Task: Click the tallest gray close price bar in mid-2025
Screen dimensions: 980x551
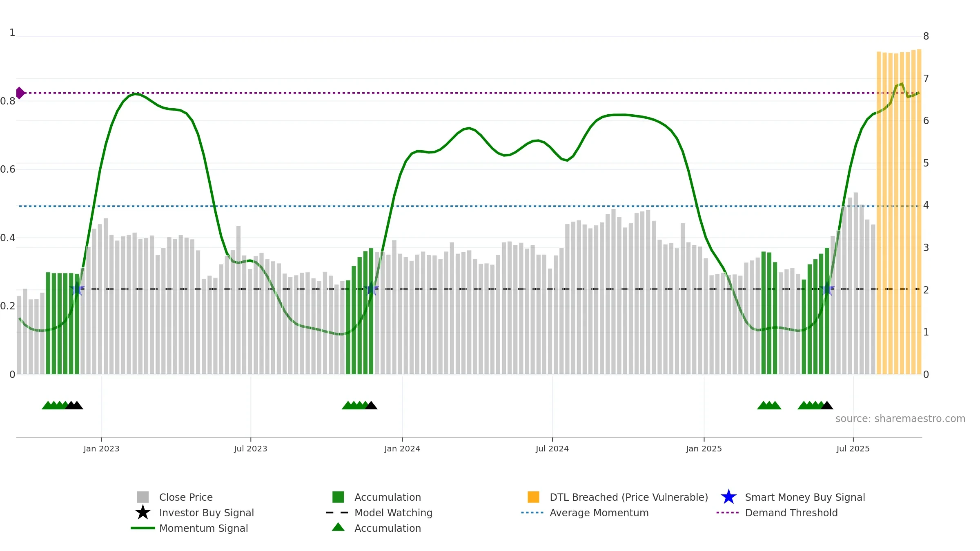Action: [856, 283]
